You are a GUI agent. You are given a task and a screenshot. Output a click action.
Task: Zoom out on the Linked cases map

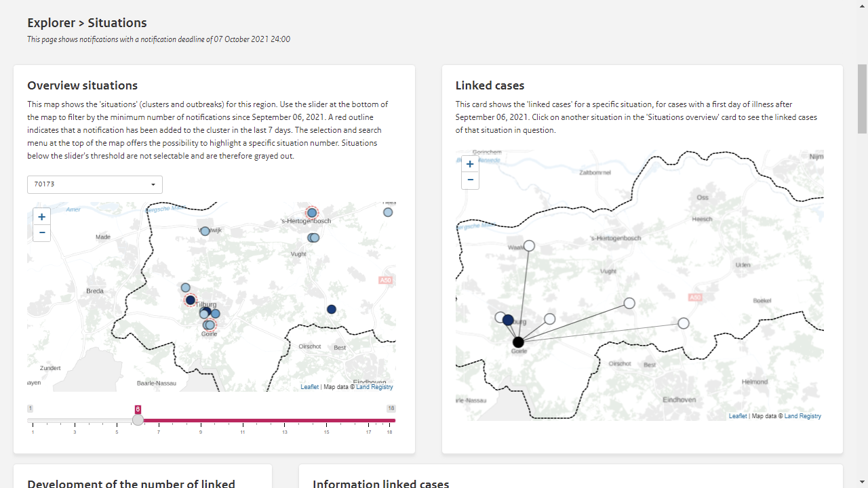pos(470,180)
